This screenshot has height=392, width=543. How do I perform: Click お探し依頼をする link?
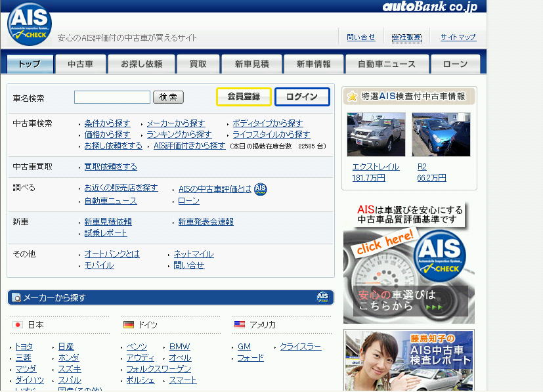coord(113,146)
